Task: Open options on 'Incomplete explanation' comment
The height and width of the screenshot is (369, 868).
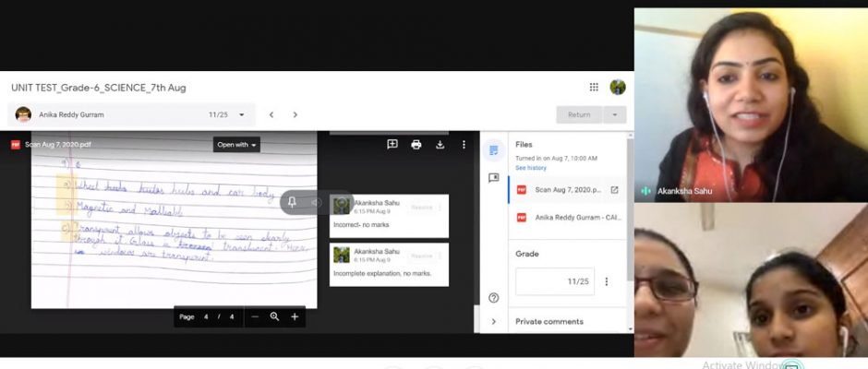Action: point(440,256)
